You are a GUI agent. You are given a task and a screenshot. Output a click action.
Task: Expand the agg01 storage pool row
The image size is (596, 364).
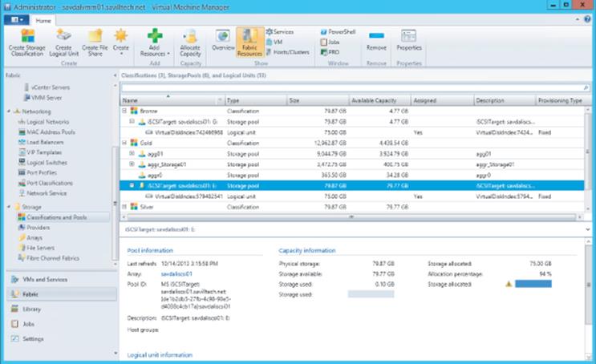click(132, 153)
